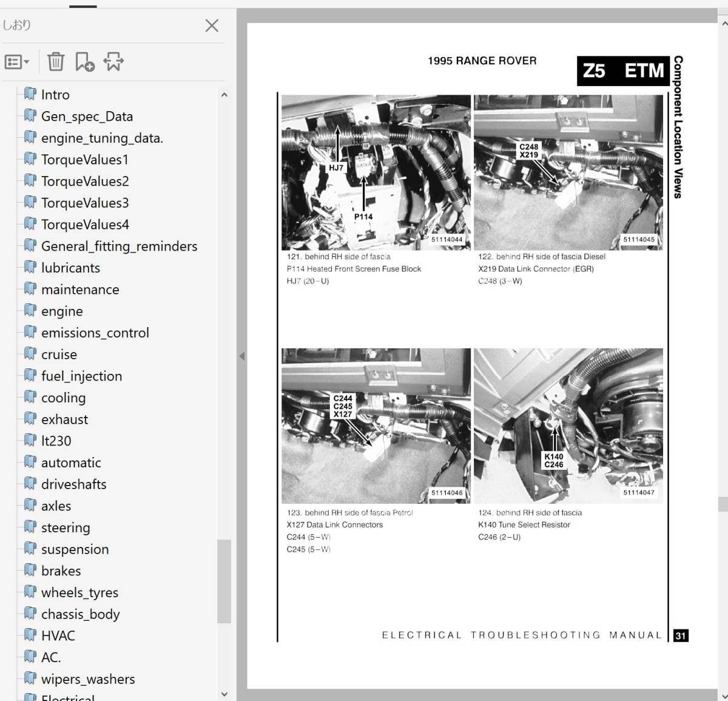Navigate to suspension bookmark
This screenshot has width=728, height=701.
[75, 549]
